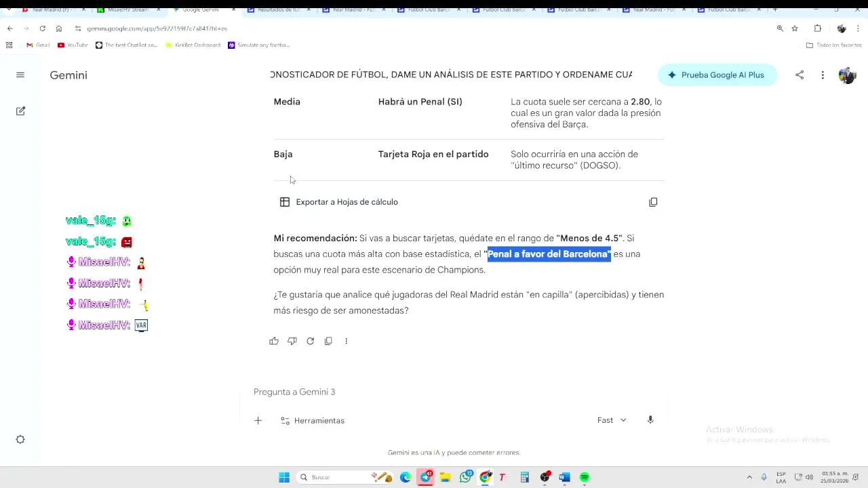
Task: Open more options below the response
Action: (x=346, y=341)
